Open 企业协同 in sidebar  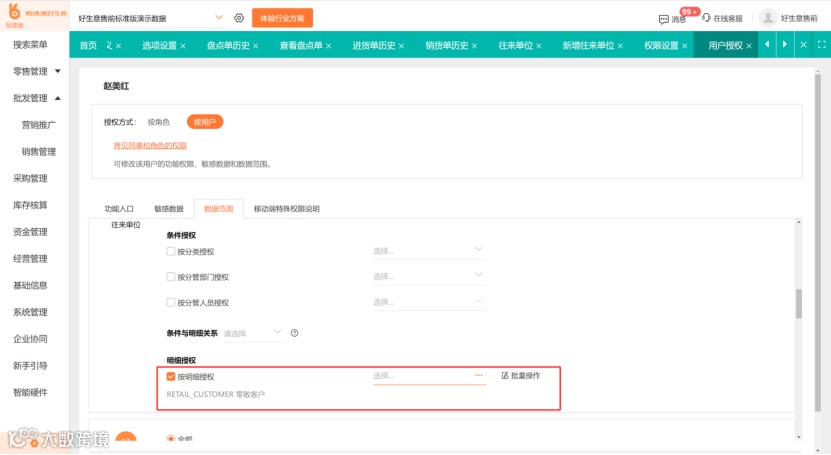coord(30,339)
